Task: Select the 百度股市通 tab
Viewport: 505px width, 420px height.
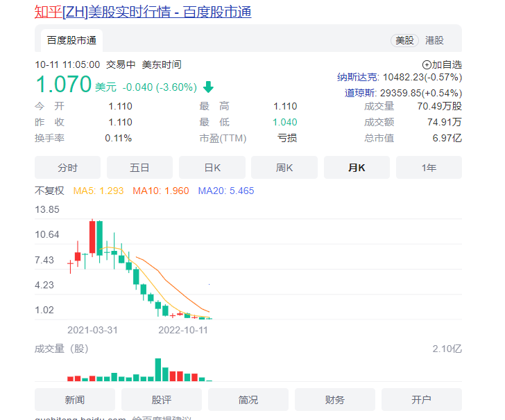Action: [71, 40]
